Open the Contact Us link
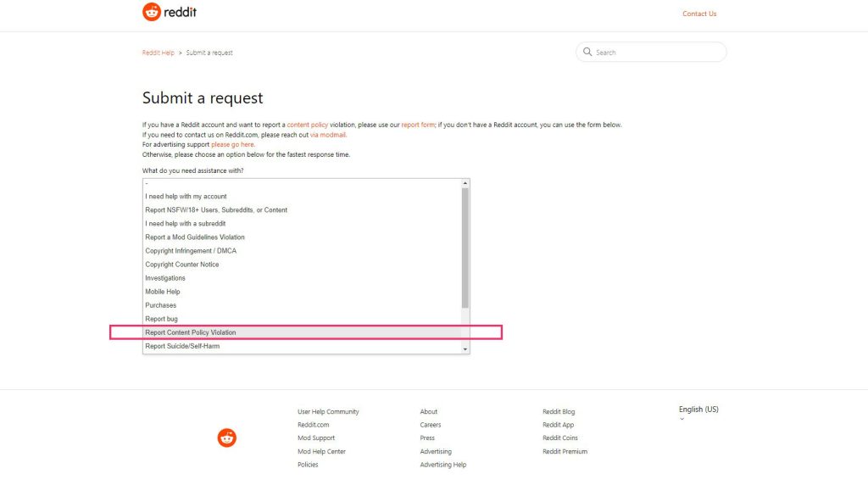This screenshot has height=485, width=868. coord(699,14)
